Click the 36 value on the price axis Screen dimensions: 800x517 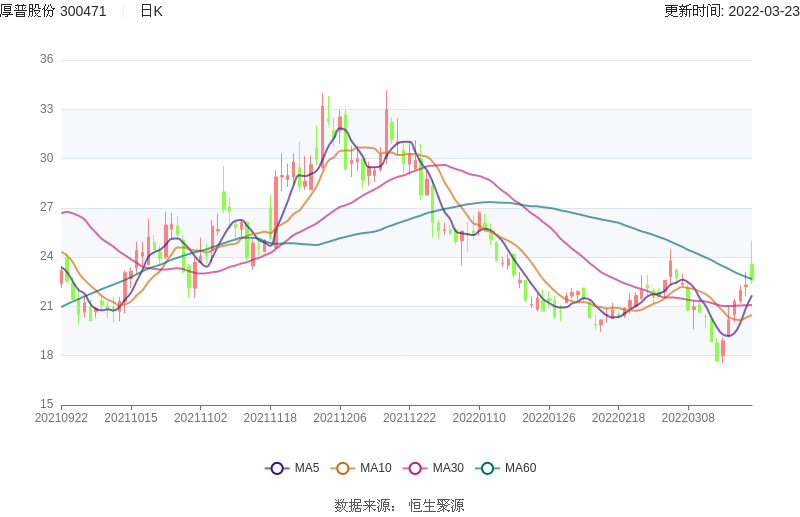46,60
